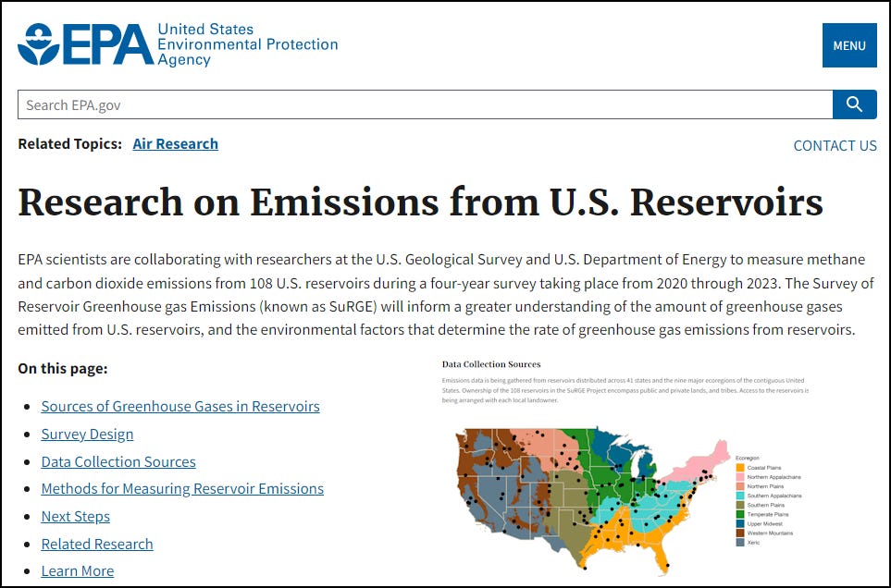This screenshot has height=588, width=891.
Task: Click the Search EPA.gov field
Action: click(x=425, y=104)
